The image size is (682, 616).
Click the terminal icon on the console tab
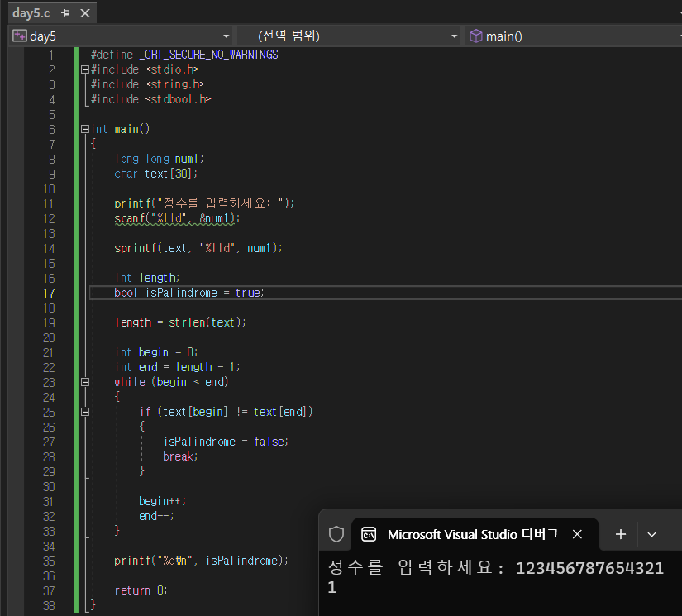369,534
